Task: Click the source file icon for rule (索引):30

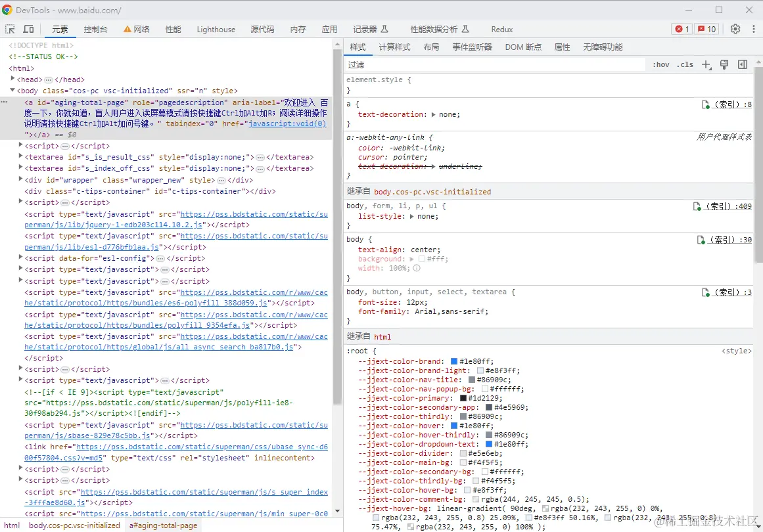Action: click(701, 240)
